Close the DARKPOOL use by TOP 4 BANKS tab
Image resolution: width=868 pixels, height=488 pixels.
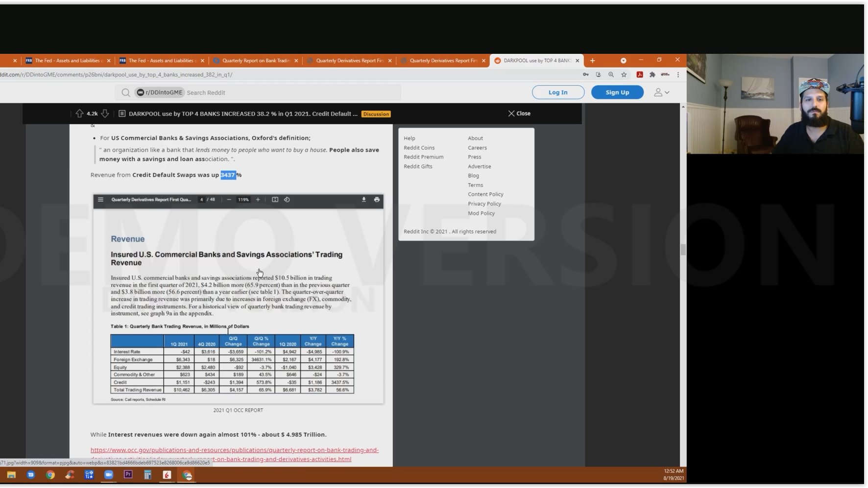[x=577, y=61]
